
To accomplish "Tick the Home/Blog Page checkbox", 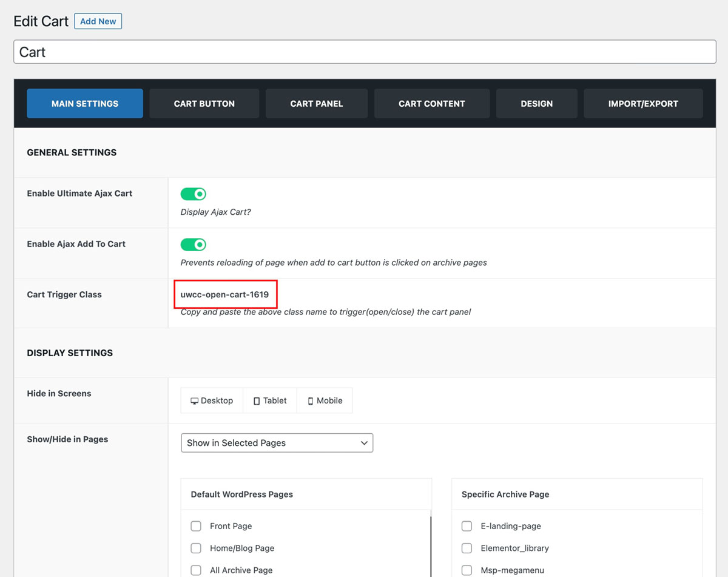I will [x=196, y=548].
